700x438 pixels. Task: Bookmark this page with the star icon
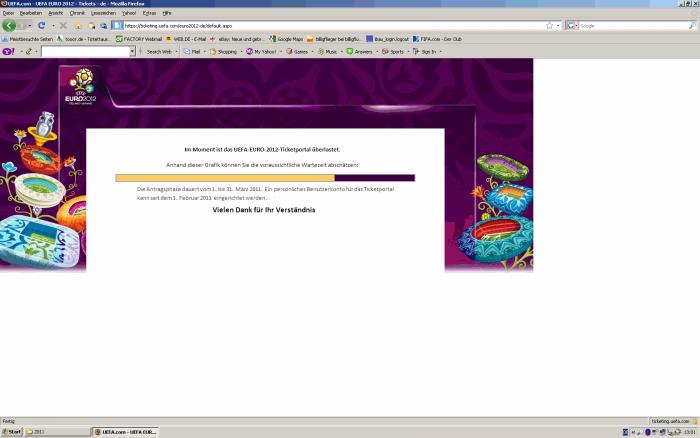pyautogui.click(x=549, y=25)
